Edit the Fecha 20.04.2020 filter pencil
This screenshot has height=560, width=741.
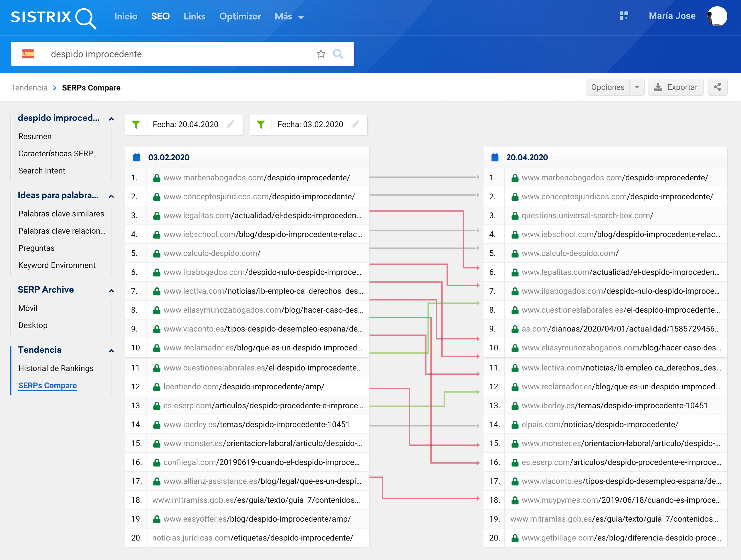231,124
